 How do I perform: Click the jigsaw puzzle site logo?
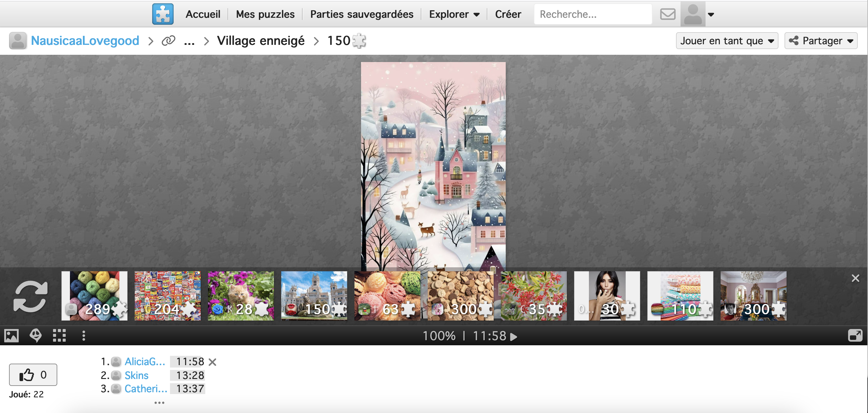click(163, 14)
